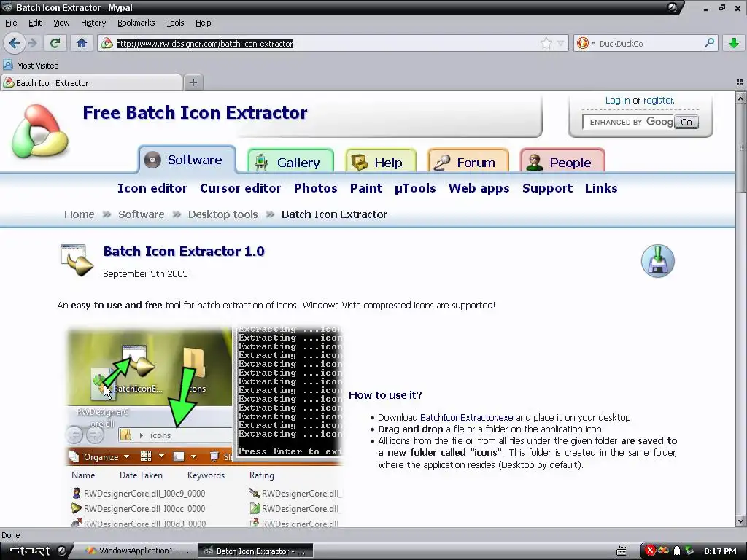
Task: Open the Photos link
Action: pos(315,188)
